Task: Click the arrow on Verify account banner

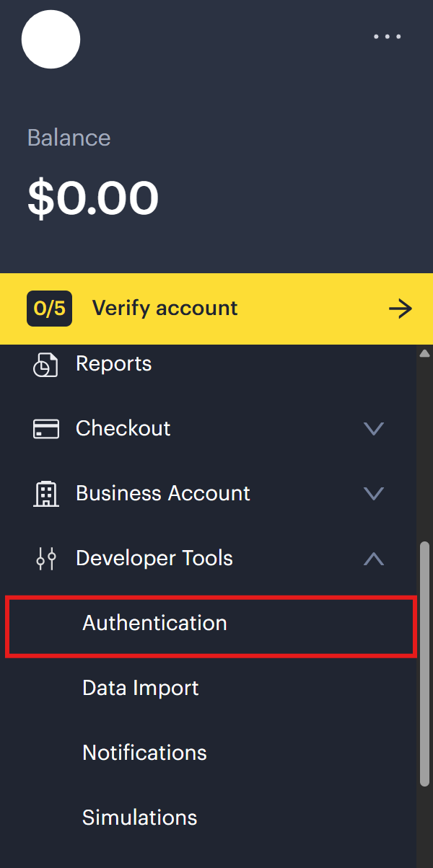Action: (x=401, y=309)
